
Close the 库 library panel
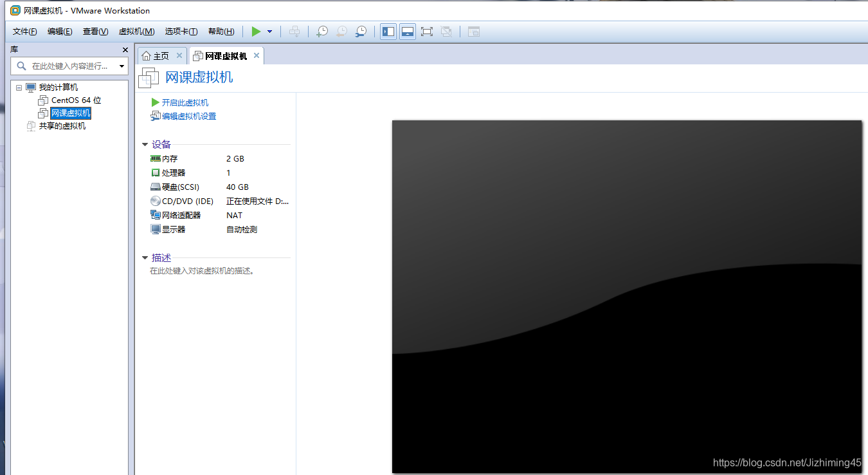[125, 50]
